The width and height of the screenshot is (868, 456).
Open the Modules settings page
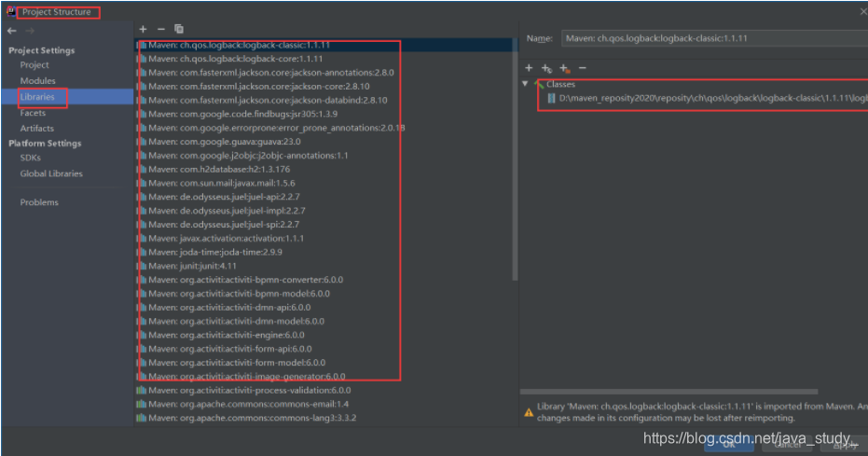pos(37,81)
